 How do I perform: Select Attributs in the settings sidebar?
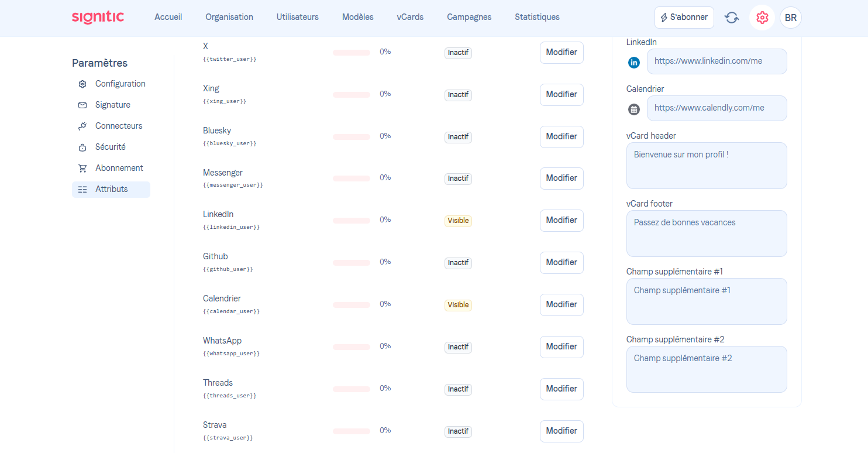coord(111,189)
